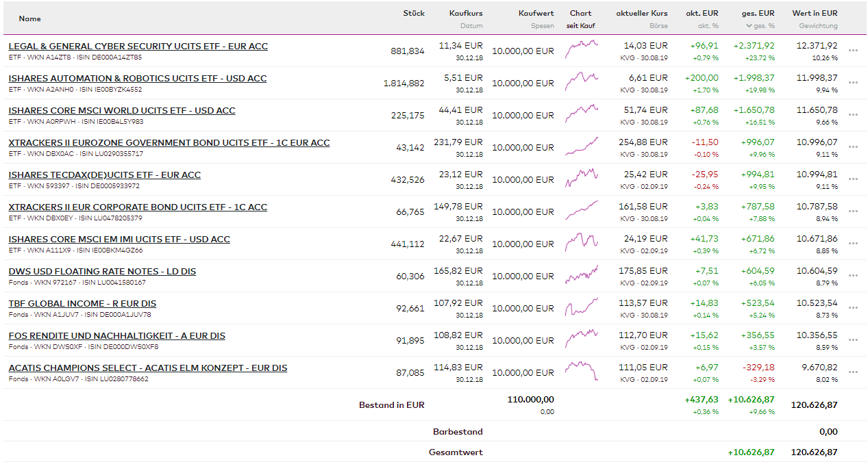
Task: Sort the table by Name column header
Action: [x=30, y=18]
